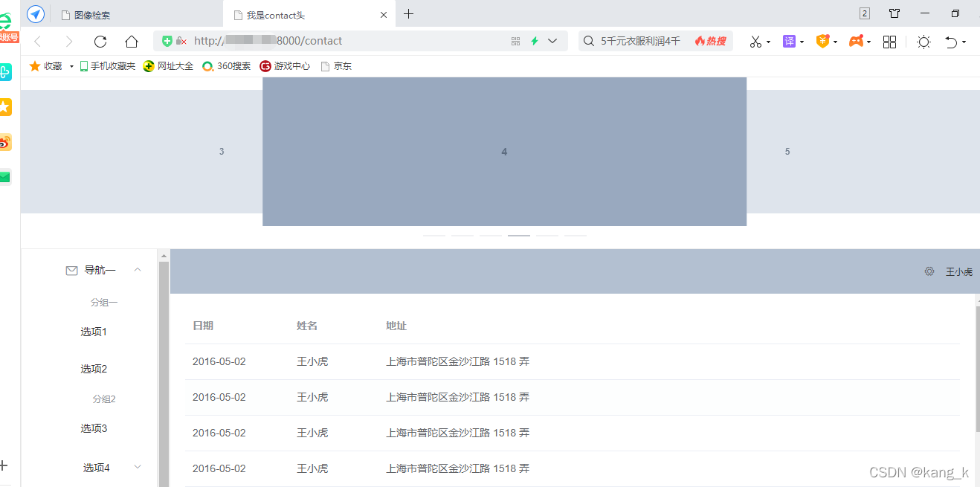
Task: Open the extensions grid icon
Action: coord(889,42)
